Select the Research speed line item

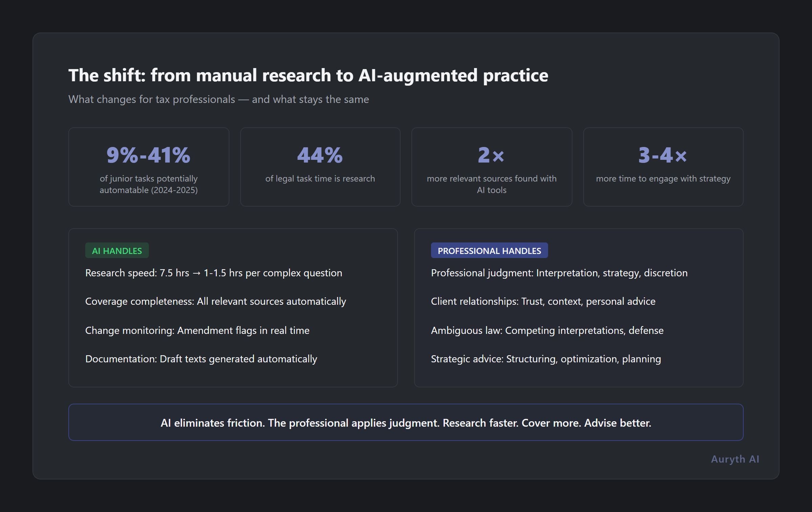pyautogui.click(x=213, y=273)
